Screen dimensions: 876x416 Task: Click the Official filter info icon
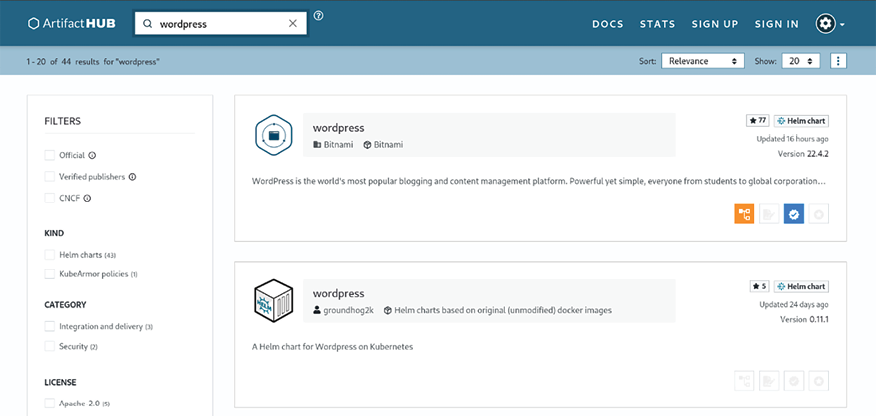[92, 155]
